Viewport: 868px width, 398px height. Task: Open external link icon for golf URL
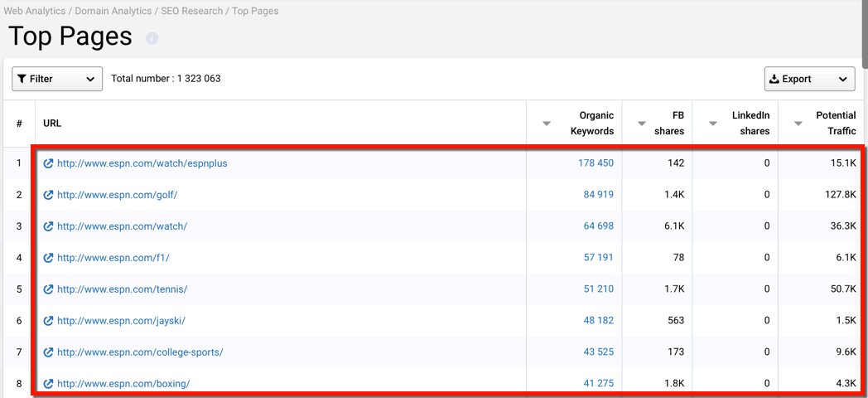pos(49,195)
